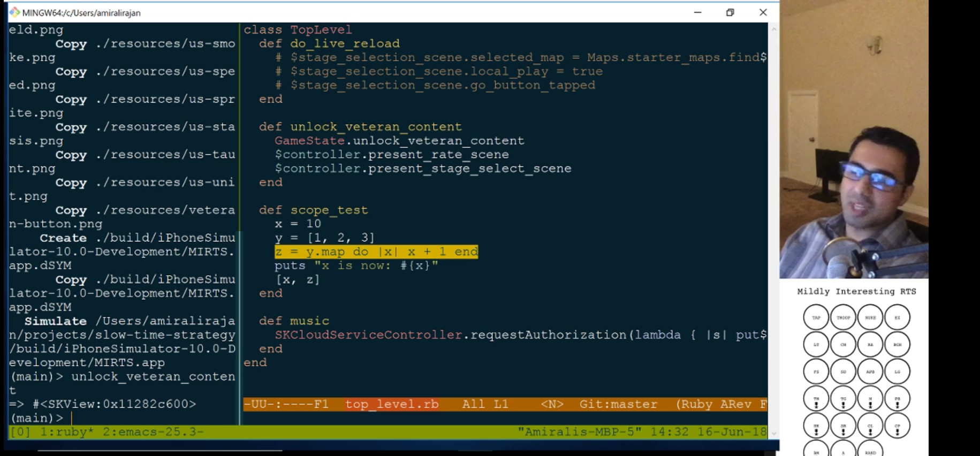This screenshot has height=456, width=980.
Task: Place cursor on the highlighted z = y.map line
Action: [x=376, y=252]
